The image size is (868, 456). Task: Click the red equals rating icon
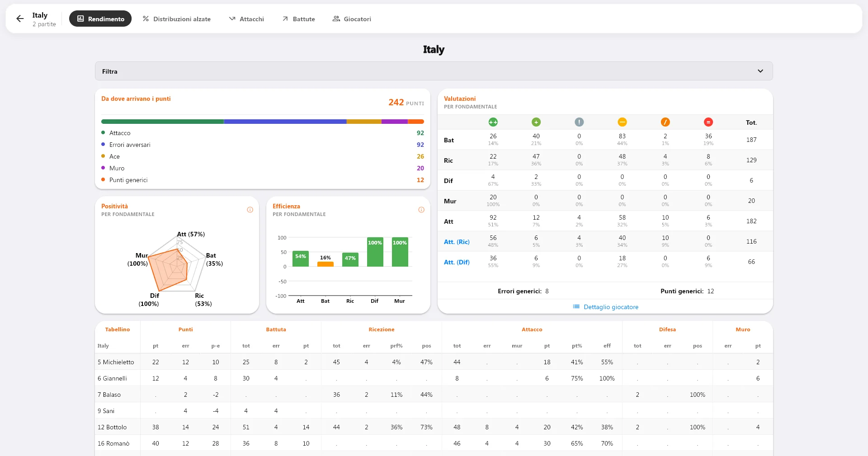(x=708, y=122)
